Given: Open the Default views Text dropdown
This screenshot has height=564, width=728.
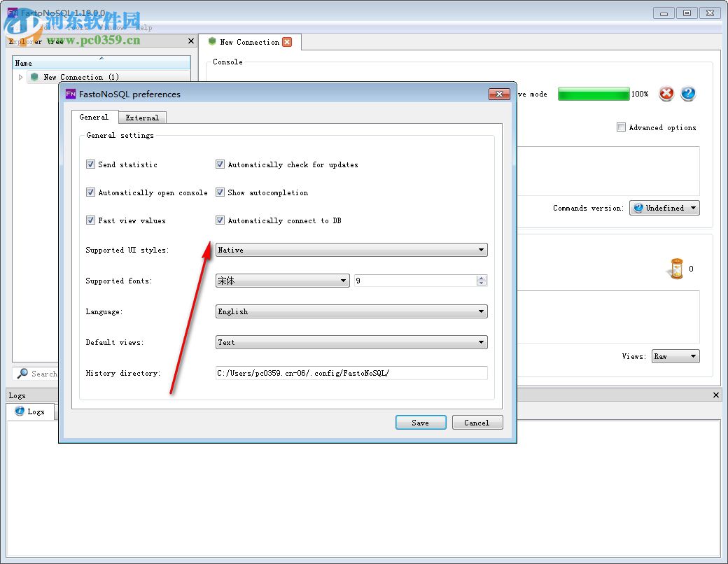Looking at the screenshot, I should (351, 342).
